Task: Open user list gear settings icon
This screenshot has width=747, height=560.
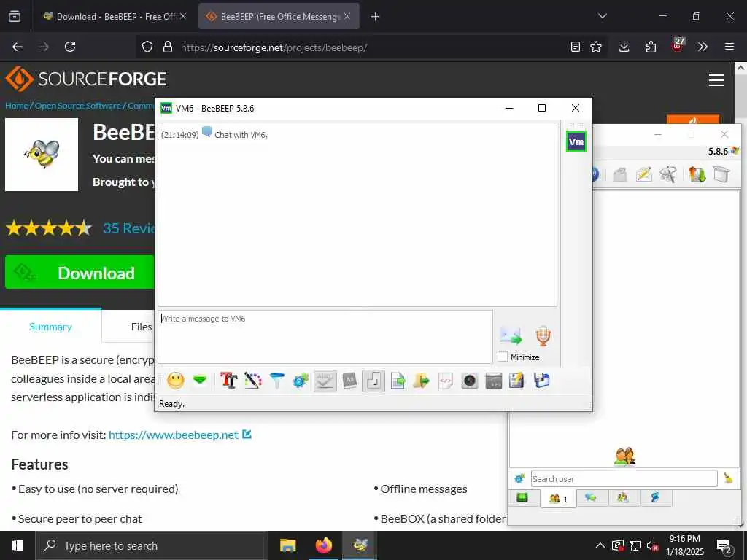Action: coord(519,478)
